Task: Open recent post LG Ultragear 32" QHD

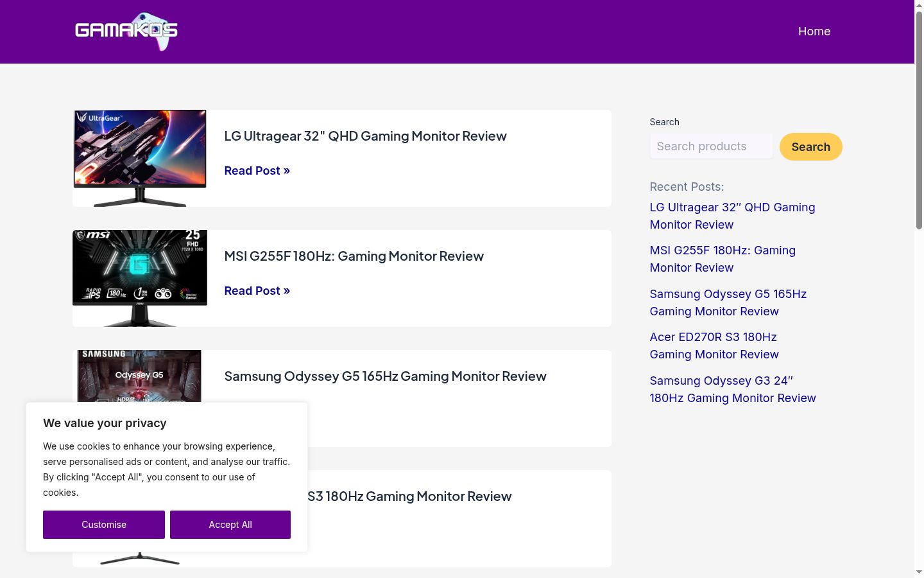Action: click(732, 216)
